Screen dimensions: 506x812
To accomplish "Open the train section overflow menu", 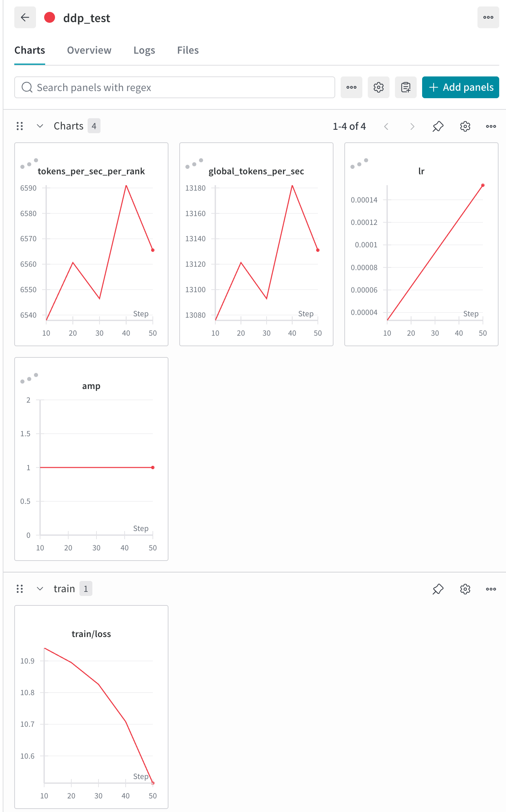I will point(491,589).
